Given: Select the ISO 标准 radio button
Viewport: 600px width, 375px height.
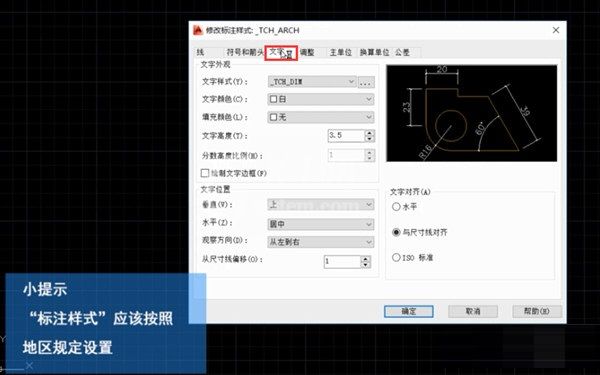Looking at the screenshot, I should [x=396, y=258].
